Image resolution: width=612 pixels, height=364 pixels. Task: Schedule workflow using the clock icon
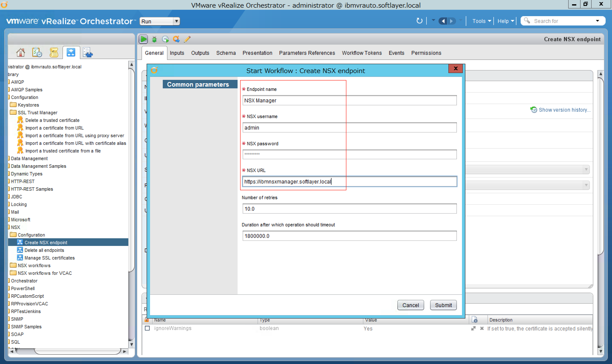coord(165,39)
